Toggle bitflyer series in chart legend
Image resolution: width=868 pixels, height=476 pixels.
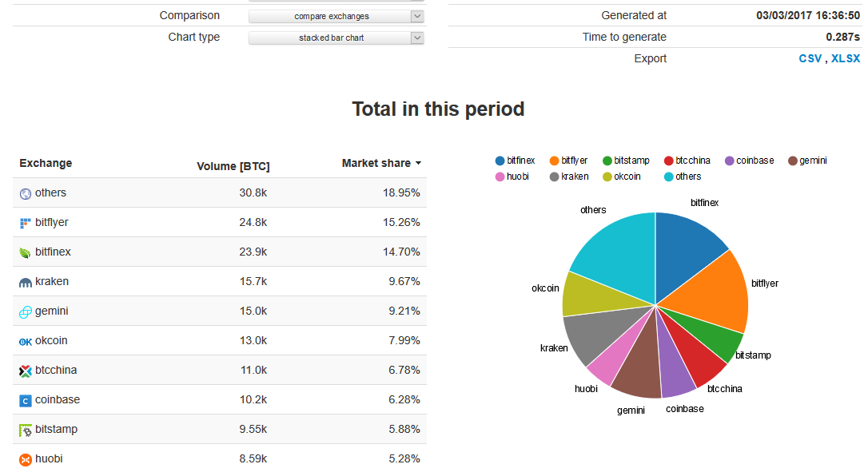568,161
